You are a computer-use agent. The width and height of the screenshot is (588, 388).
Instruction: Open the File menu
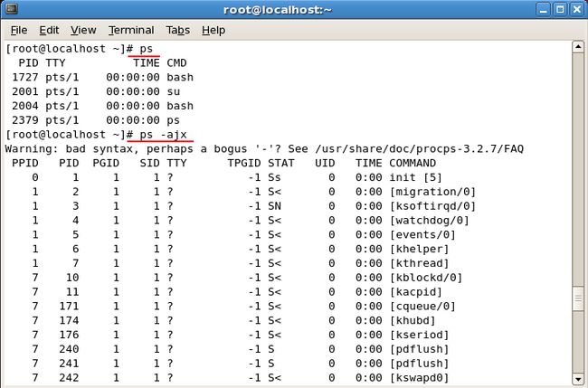19,30
